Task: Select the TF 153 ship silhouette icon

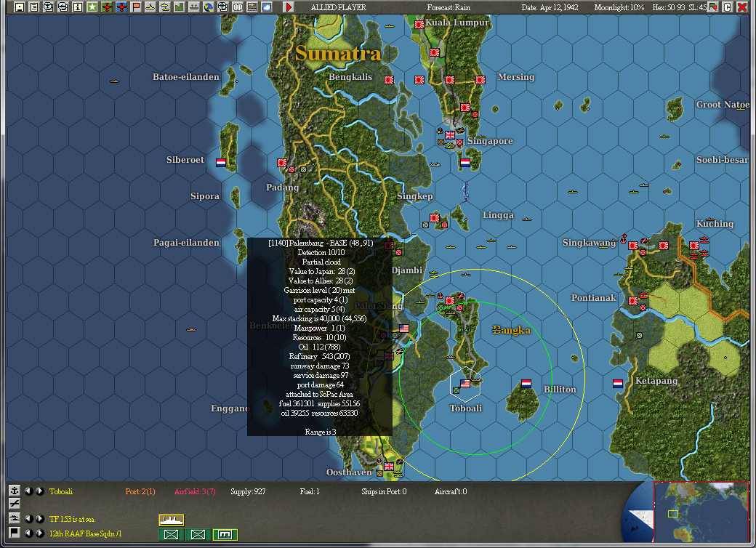Action: (x=171, y=520)
